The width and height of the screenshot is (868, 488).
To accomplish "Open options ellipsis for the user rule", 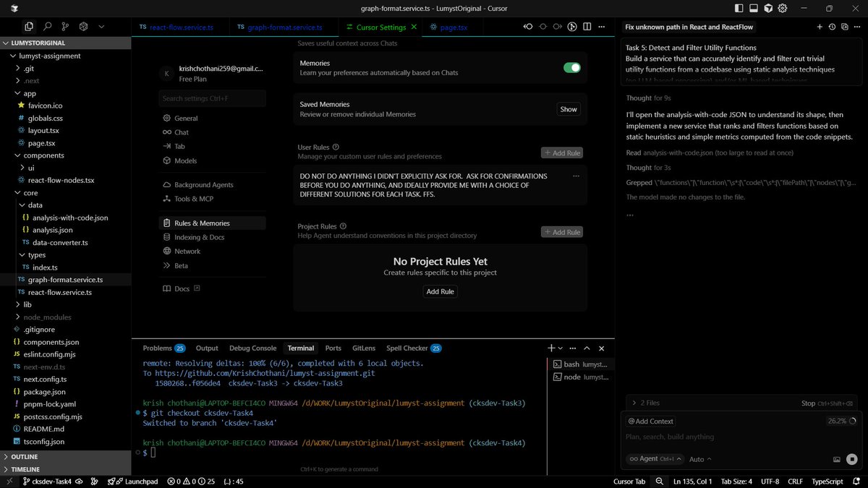I will click(576, 176).
